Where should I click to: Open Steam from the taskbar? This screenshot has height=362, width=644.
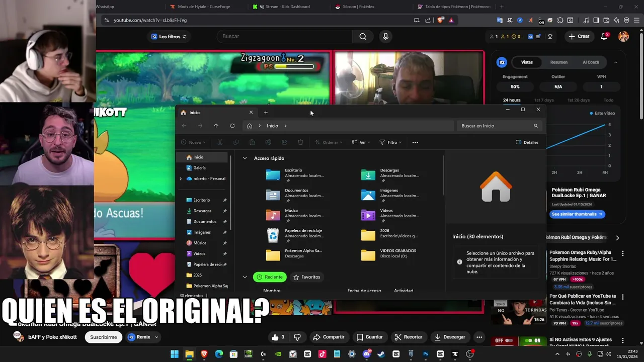pyautogui.click(x=381, y=354)
